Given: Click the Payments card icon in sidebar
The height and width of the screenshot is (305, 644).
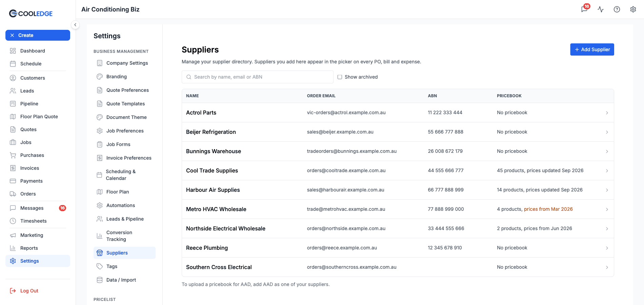Looking at the screenshot, I should (x=13, y=181).
